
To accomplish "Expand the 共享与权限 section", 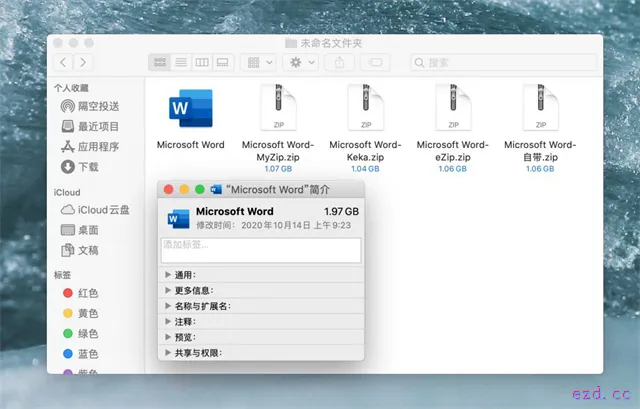I will pyautogui.click(x=168, y=353).
